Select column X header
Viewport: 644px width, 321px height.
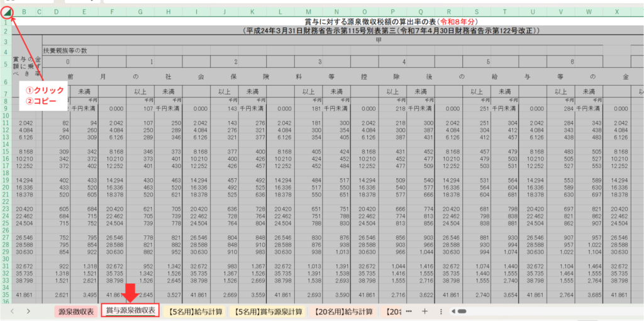[x=617, y=11]
